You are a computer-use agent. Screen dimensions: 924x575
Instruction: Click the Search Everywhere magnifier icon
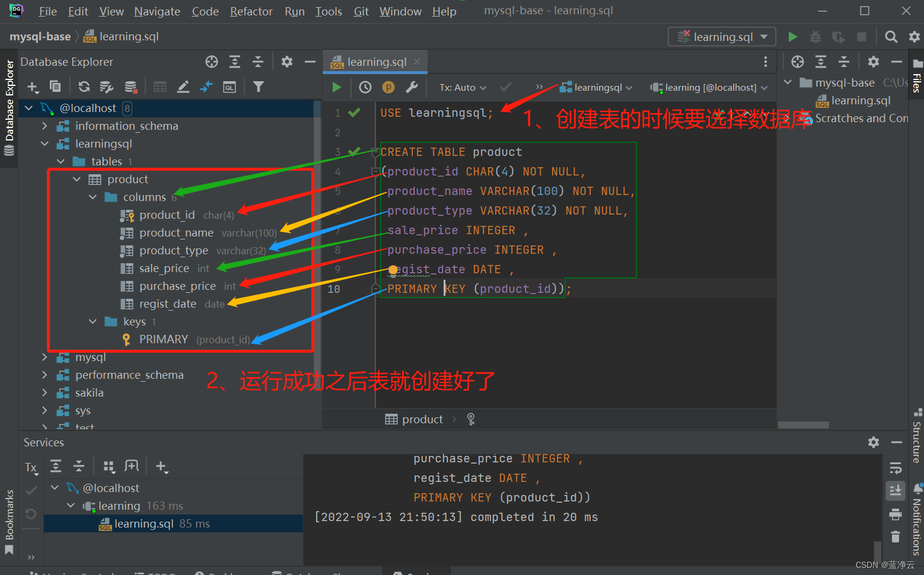(891, 37)
